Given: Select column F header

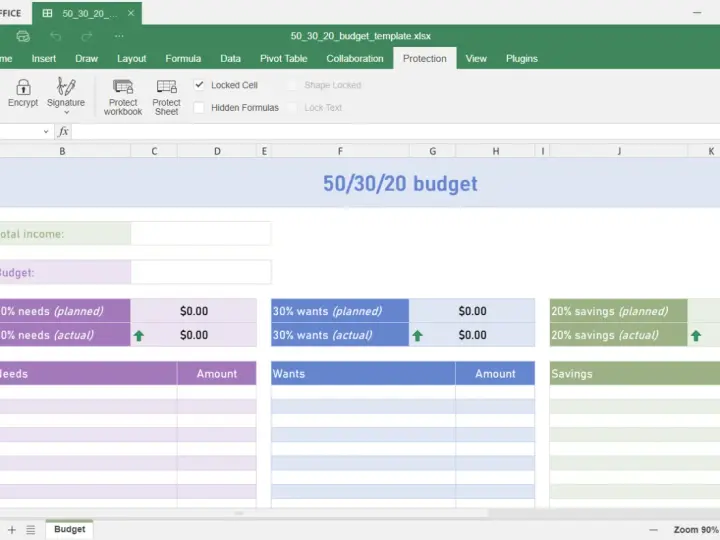Looking at the screenshot, I should tap(340, 151).
